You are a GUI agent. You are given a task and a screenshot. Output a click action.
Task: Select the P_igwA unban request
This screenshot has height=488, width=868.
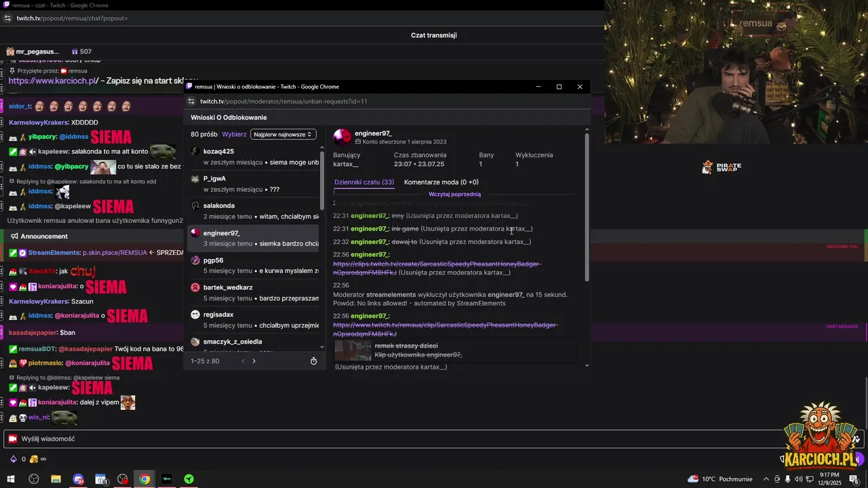point(253,184)
